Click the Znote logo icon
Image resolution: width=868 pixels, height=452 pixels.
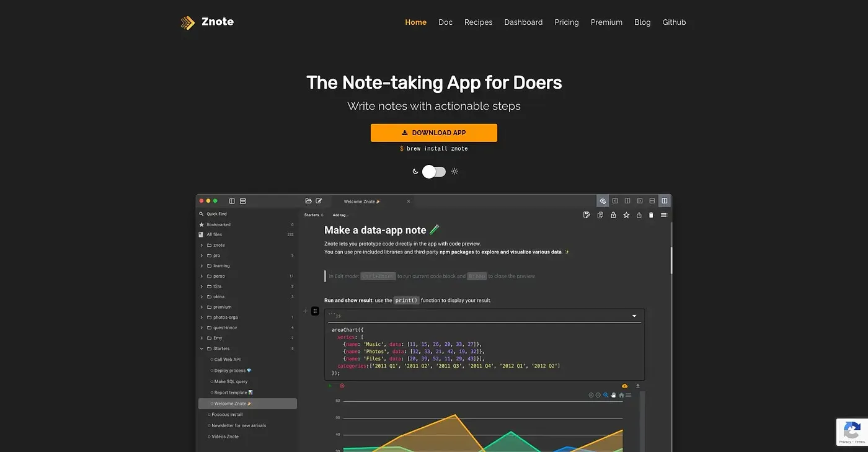point(187,22)
